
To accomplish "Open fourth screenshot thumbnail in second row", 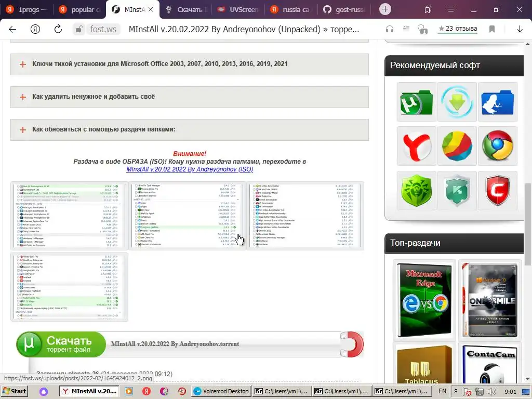I will (69, 287).
